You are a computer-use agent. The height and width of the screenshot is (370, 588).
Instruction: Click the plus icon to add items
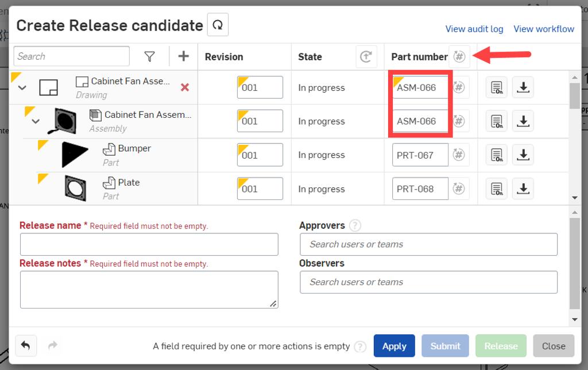click(183, 56)
